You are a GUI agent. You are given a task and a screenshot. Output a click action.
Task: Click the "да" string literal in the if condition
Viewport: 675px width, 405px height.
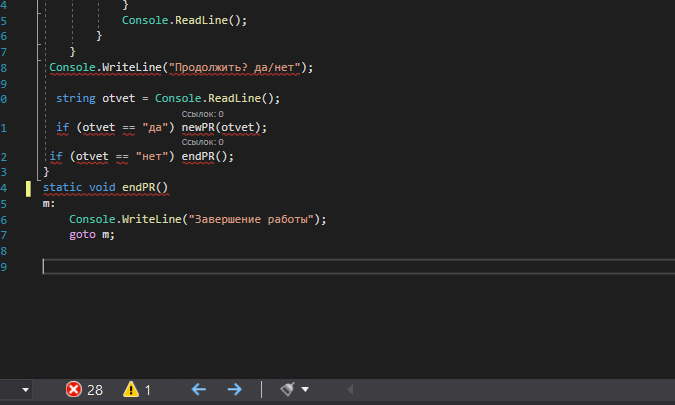click(155, 128)
